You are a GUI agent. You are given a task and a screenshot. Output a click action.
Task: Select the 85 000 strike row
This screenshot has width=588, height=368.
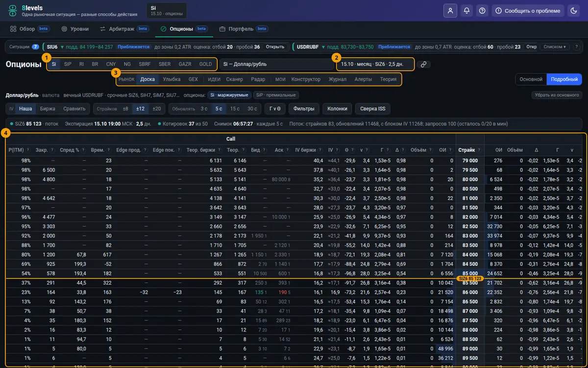point(294,273)
